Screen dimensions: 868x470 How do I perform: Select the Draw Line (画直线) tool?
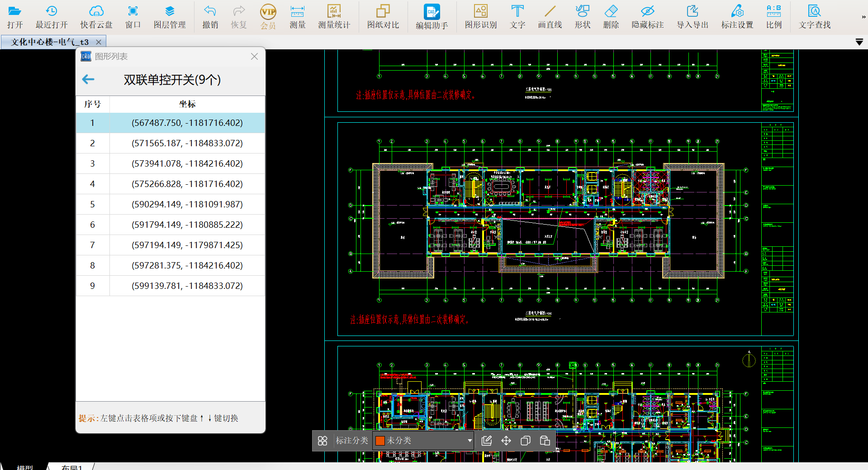(x=550, y=16)
